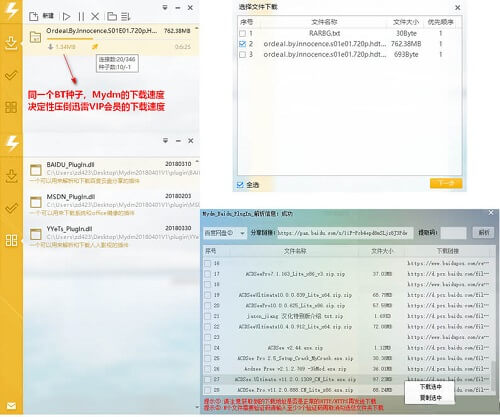Viewport: 500px width, 417px height.
Task: Check row 19 ACDSeeUltimate10 checkbox
Action: click(x=207, y=295)
